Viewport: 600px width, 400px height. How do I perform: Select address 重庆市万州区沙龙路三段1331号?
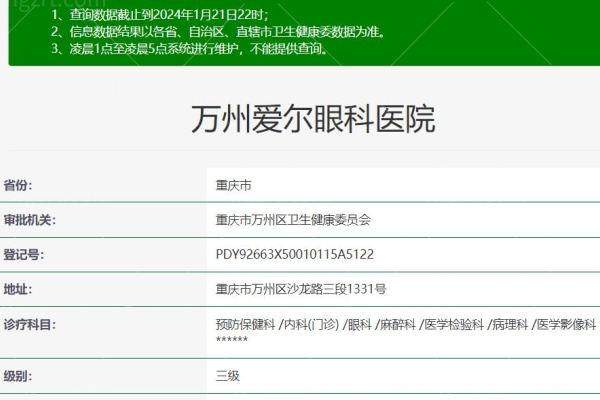coord(301,289)
